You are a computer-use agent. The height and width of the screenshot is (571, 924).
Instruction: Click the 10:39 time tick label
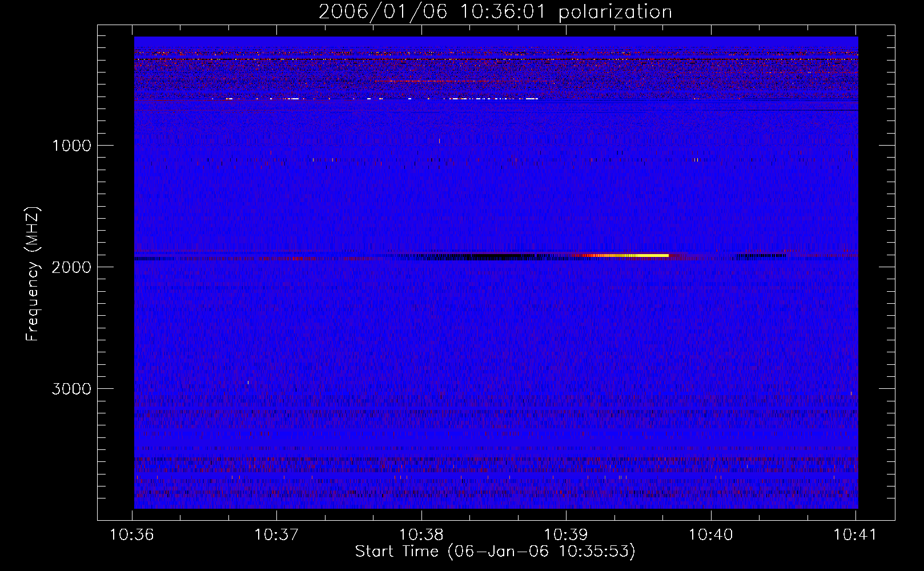pos(566,535)
